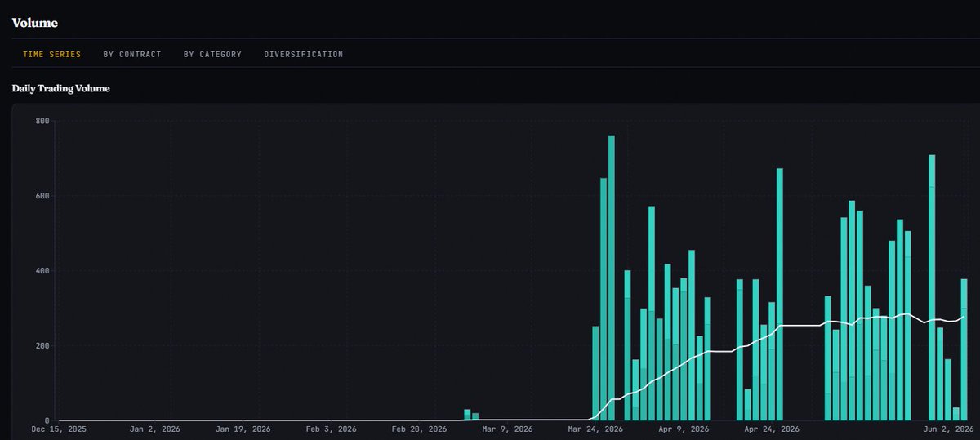Click the Feb 20, 2026 axis label
The width and height of the screenshot is (980, 440).
click(x=419, y=429)
